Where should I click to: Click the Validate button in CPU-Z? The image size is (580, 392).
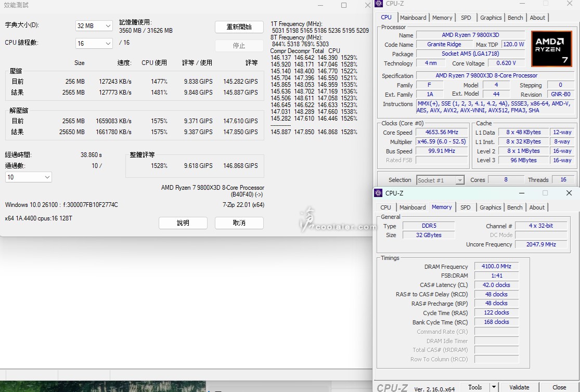pos(519,387)
